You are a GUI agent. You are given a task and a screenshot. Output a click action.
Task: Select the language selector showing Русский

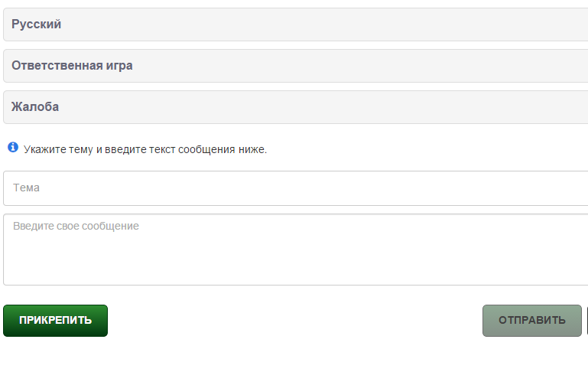[295, 24]
